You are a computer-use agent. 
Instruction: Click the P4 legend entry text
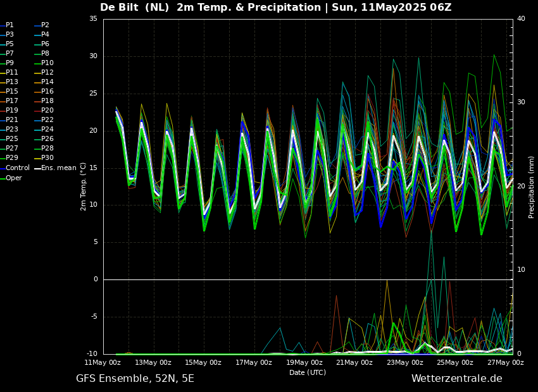point(46,35)
